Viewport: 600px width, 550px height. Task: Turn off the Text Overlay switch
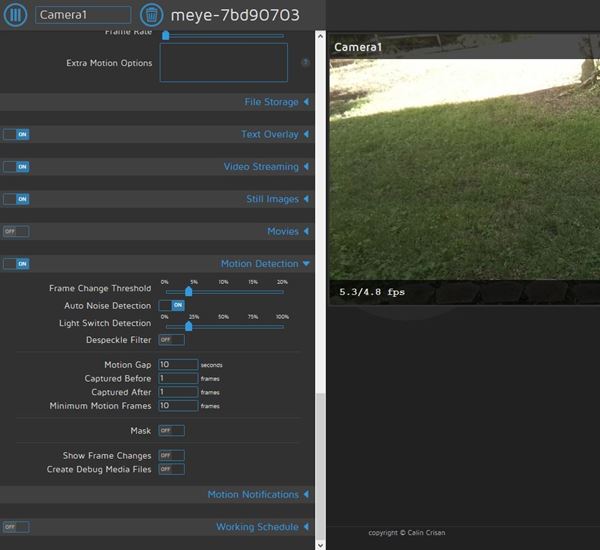pyautogui.click(x=16, y=134)
